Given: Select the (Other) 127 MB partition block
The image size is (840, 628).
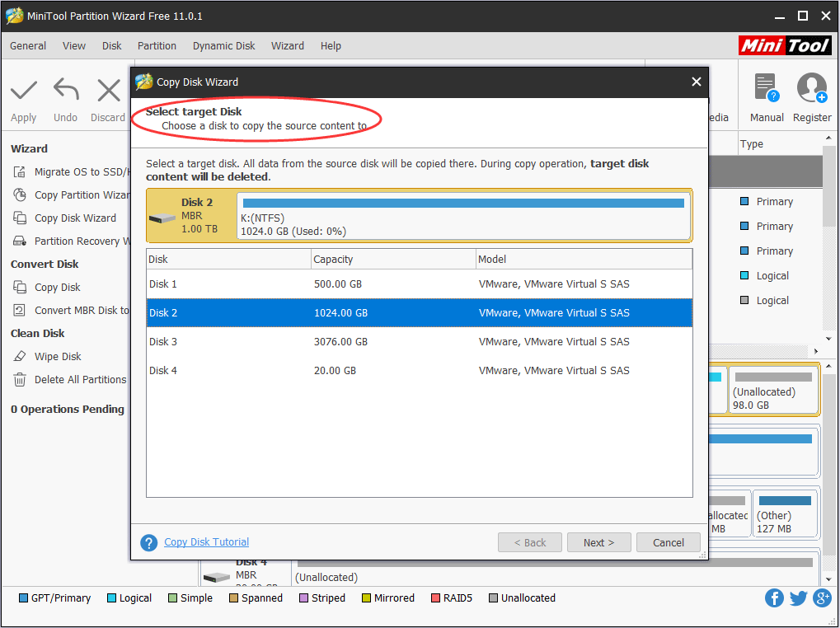Looking at the screenshot, I should 785,513.
